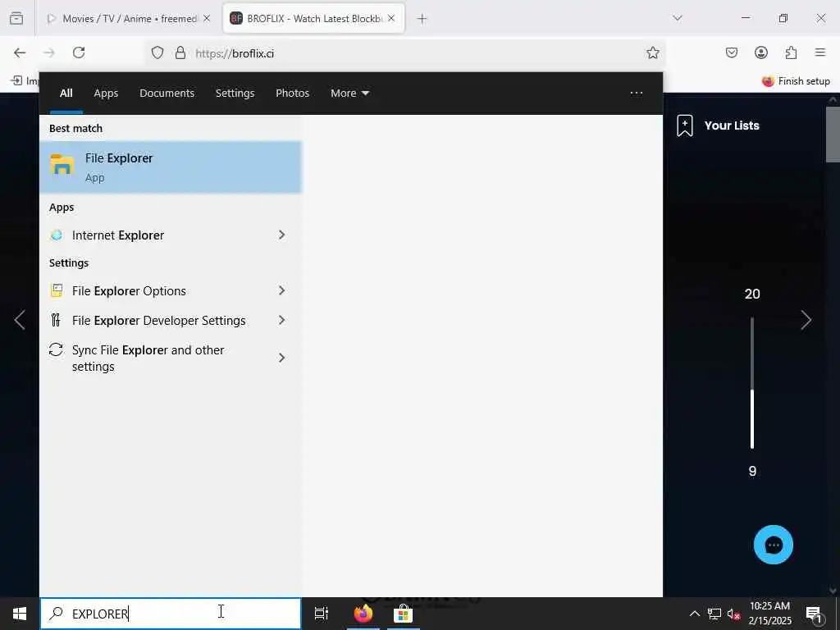Switch to Photos search filter
This screenshot has height=630, width=840.
coord(293,94)
